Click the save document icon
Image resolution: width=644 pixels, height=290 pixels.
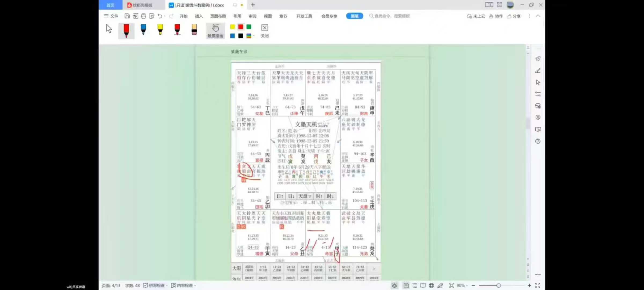tap(127, 16)
